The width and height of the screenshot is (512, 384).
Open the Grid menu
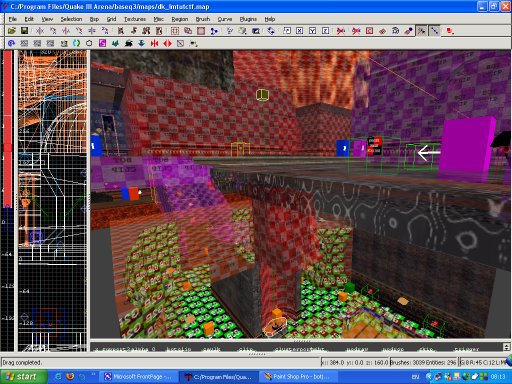(x=111, y=19)
